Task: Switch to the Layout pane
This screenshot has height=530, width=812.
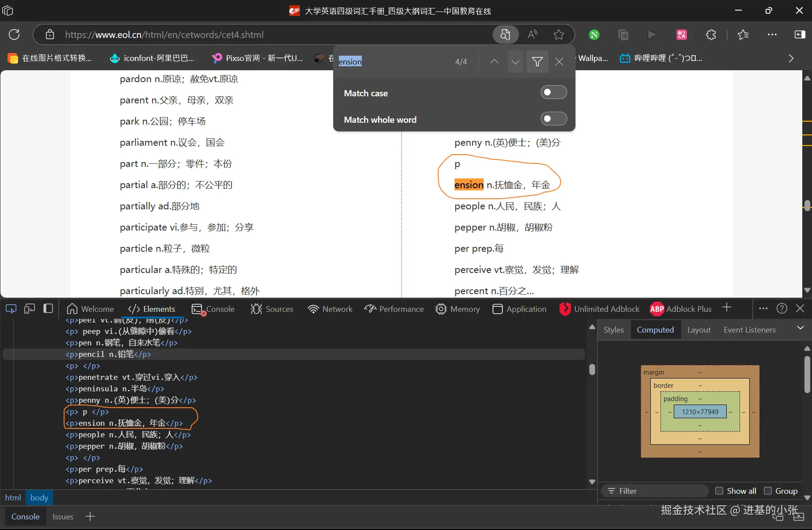Action: point(699,330)
